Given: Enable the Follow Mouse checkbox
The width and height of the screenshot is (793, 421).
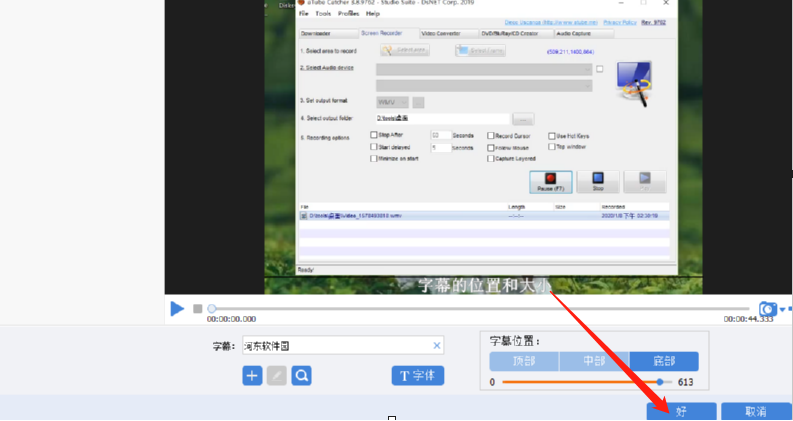Looking at the screenshot, I should point(491,148).
